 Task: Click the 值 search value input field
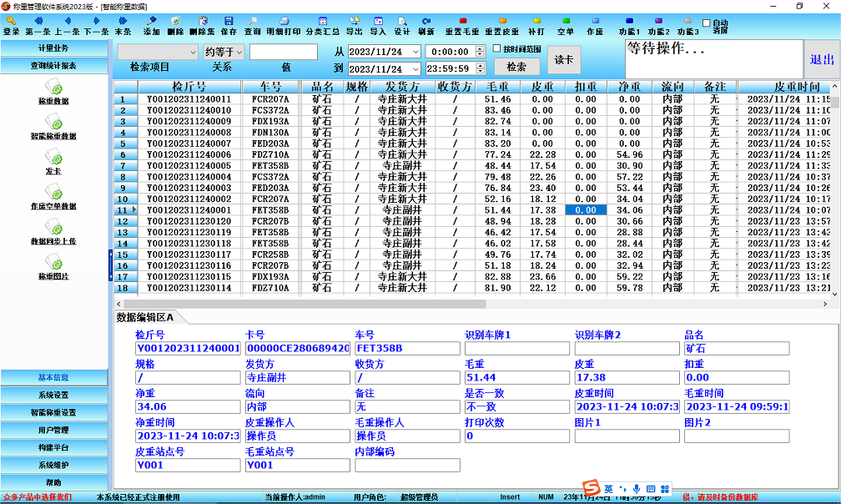(283, 52)
